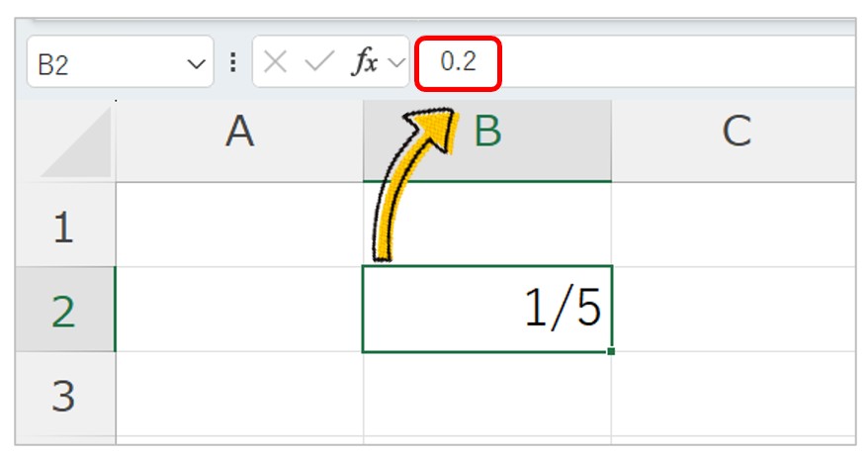868x456 pixels.
Task: Expand the dropdown arrow beside fx
Action: click(396, 62)
